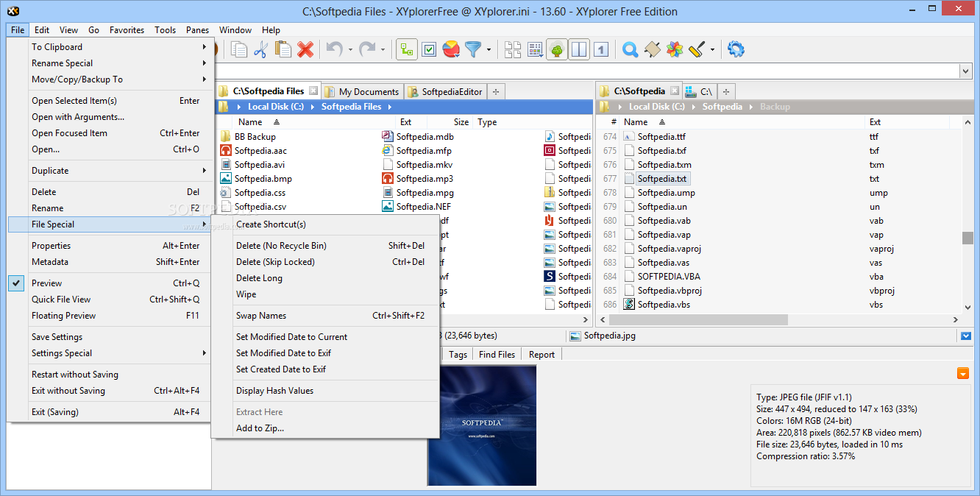The width and height of the screenshot is (980, 496).
Task: Click the details view grid icon
Action: (x=535, y=49)
